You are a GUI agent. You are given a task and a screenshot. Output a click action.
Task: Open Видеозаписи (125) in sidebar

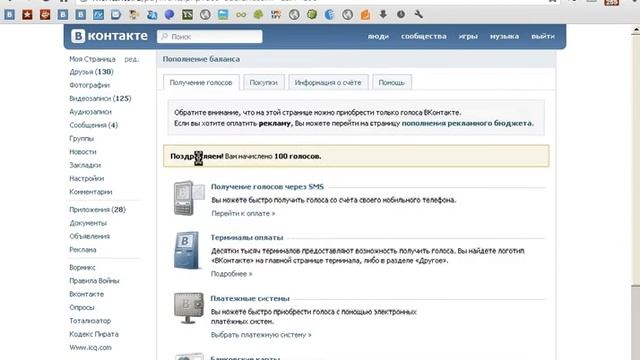click(x=100, y=98)
